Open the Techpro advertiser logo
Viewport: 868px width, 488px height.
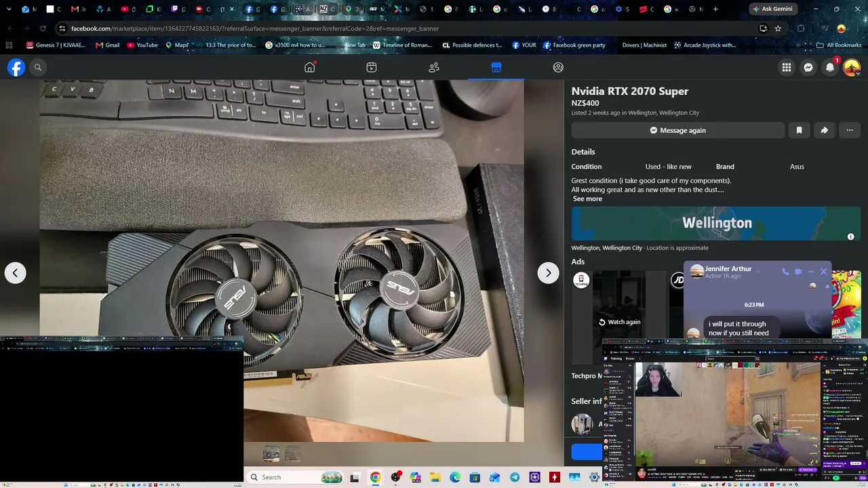point(581,280)
